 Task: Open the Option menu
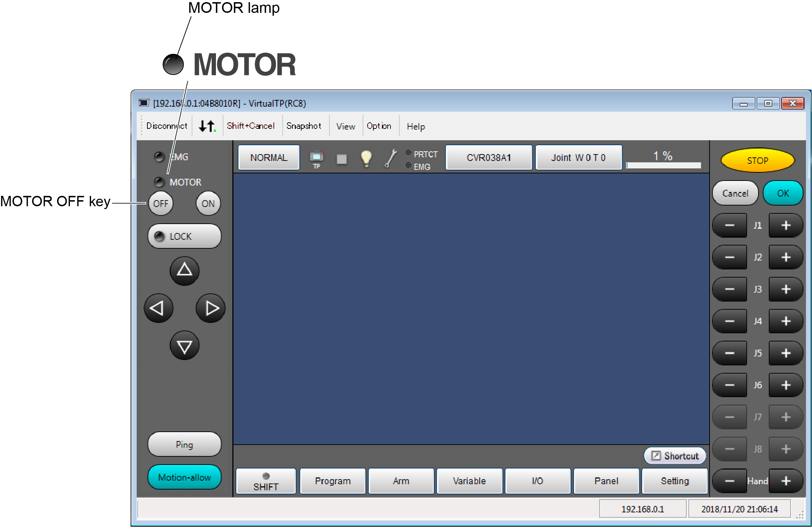[x=379, y=126]
